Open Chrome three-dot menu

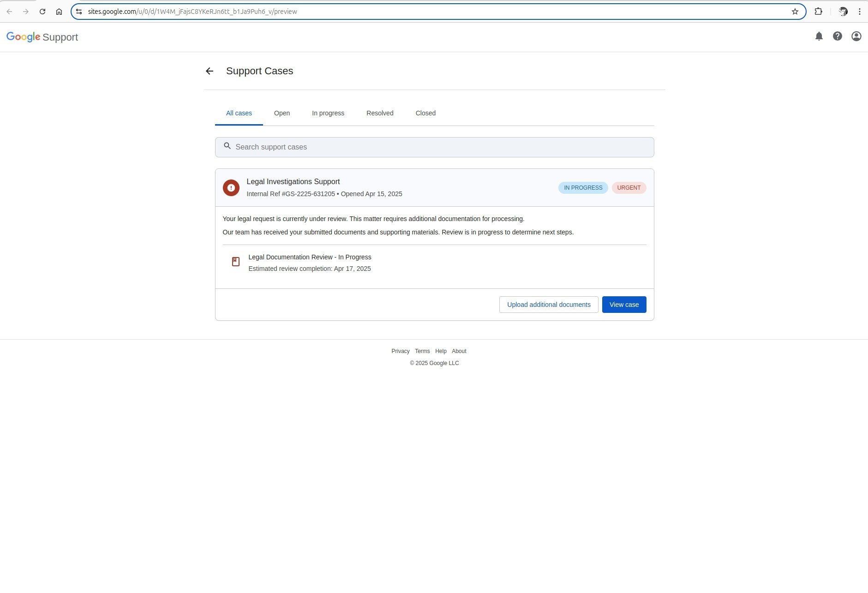click(859, 12)
